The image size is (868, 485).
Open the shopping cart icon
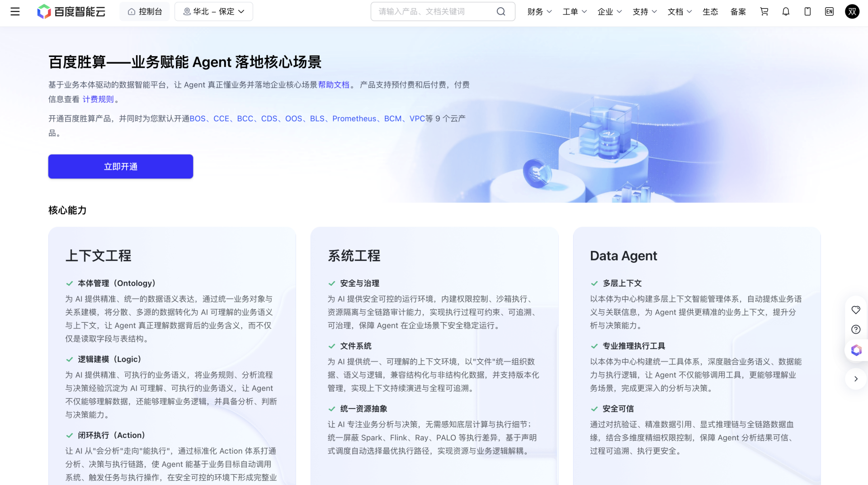pos(764,12)
